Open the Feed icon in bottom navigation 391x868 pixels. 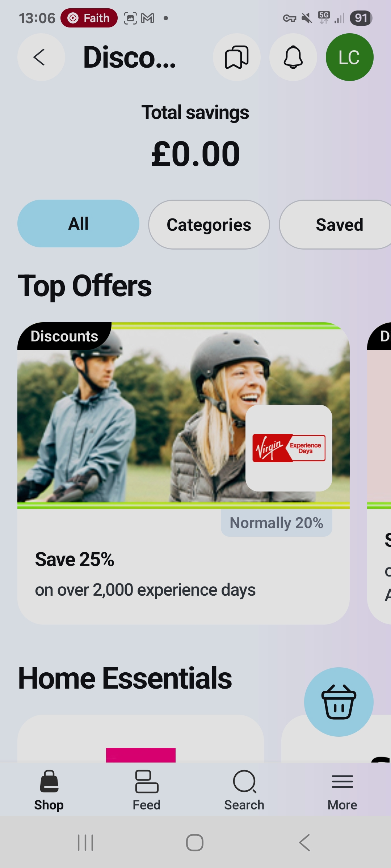click(146, 790)
